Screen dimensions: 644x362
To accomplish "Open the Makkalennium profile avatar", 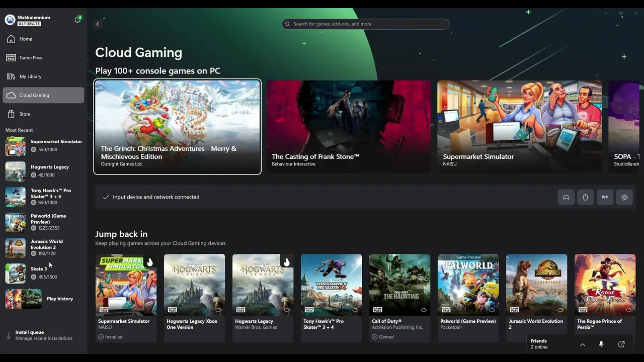I will point(10,20).
